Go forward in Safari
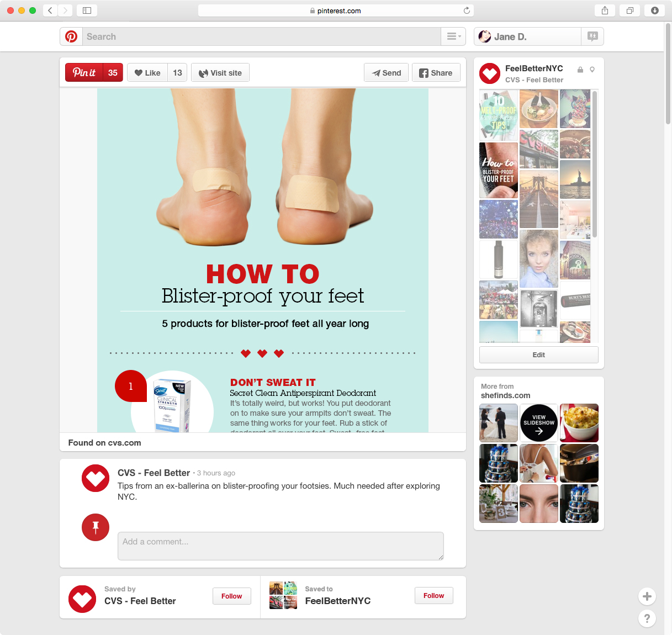The width and height of the screenshot is (672, 635). (x=65, y=10)
